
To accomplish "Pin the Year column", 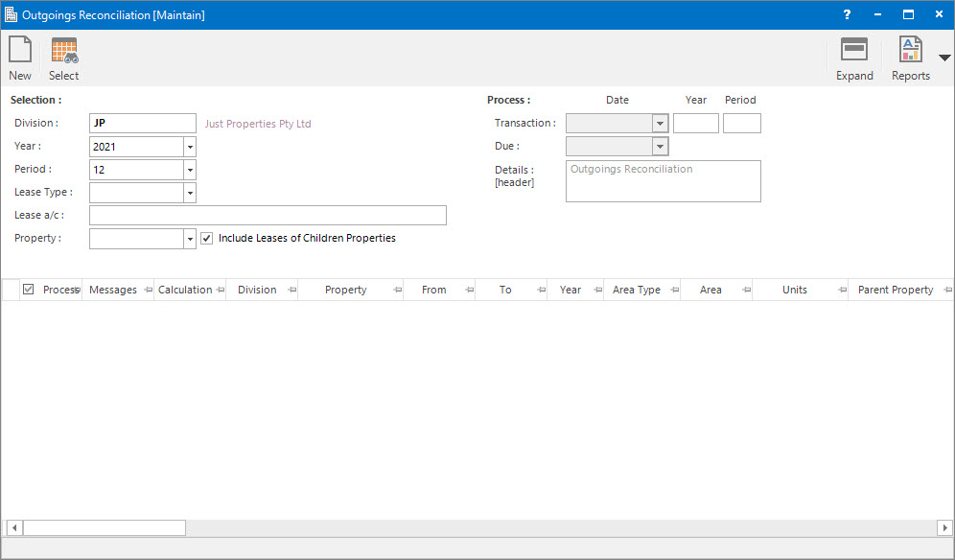I will 598,290.
